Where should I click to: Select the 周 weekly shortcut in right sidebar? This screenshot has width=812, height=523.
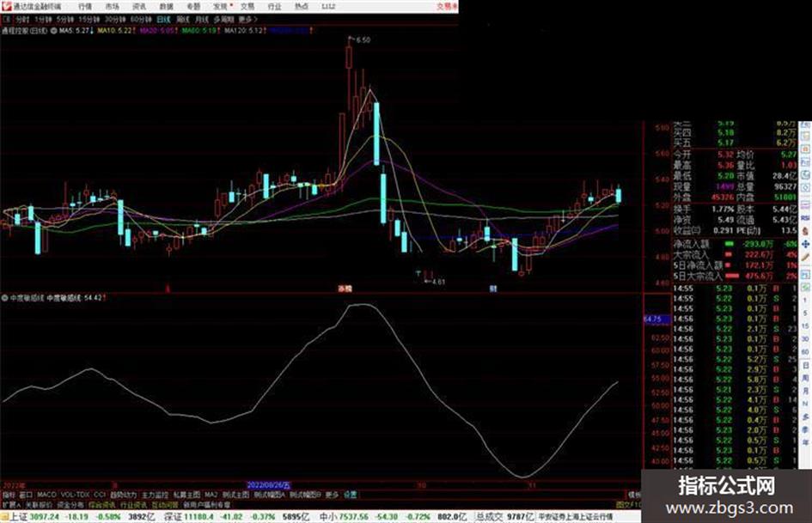click(x=805, y=378)
